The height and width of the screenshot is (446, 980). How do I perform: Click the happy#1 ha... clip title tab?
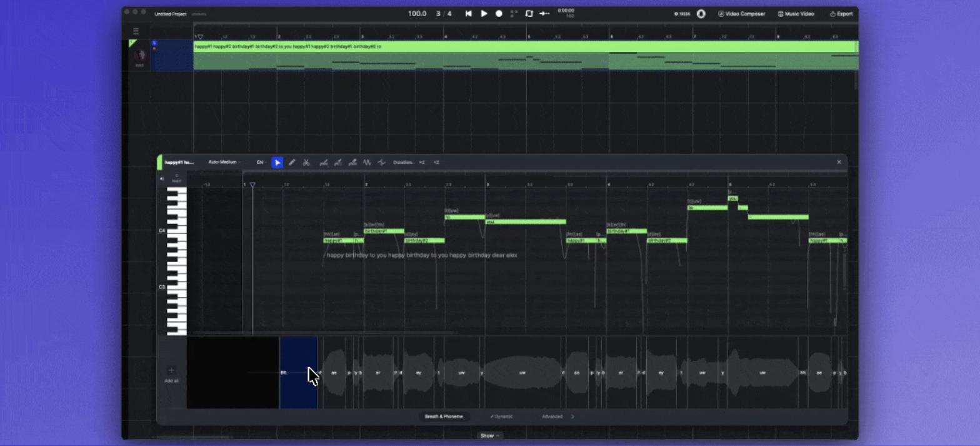coord(179,162)
